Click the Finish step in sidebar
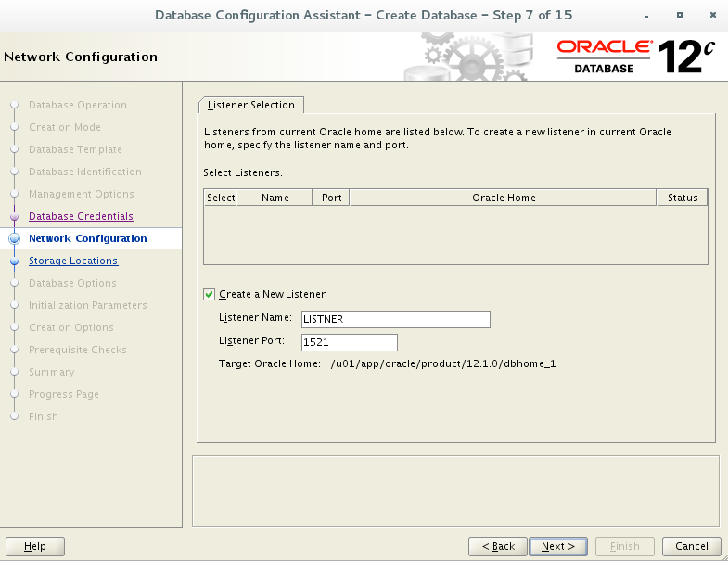The image size is (728, 561). pyautogui.click(x=44, y=417)
